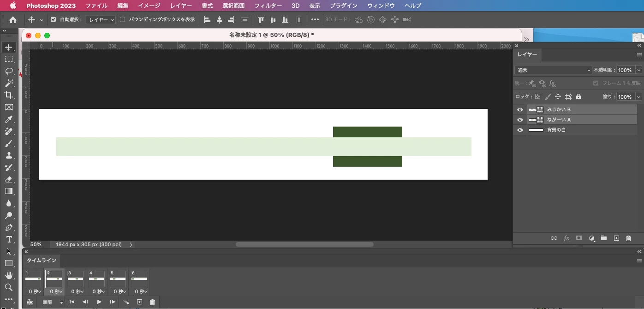Click link layers icon in Layers panel

(554, 238)
